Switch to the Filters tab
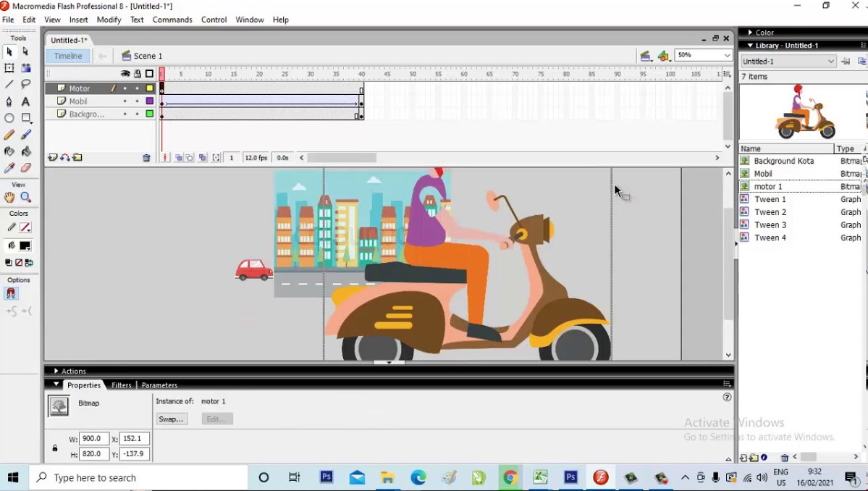The image size is (868, 491). click(121, 385)
